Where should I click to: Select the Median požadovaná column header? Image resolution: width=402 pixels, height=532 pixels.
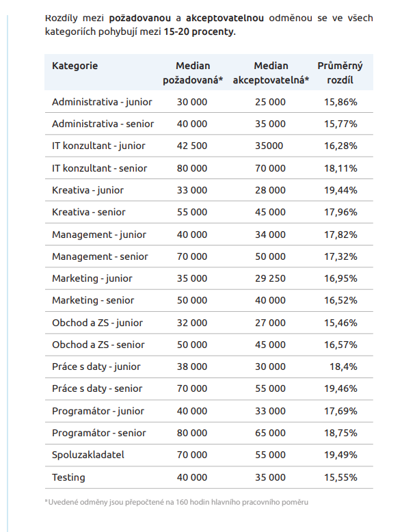193,72
